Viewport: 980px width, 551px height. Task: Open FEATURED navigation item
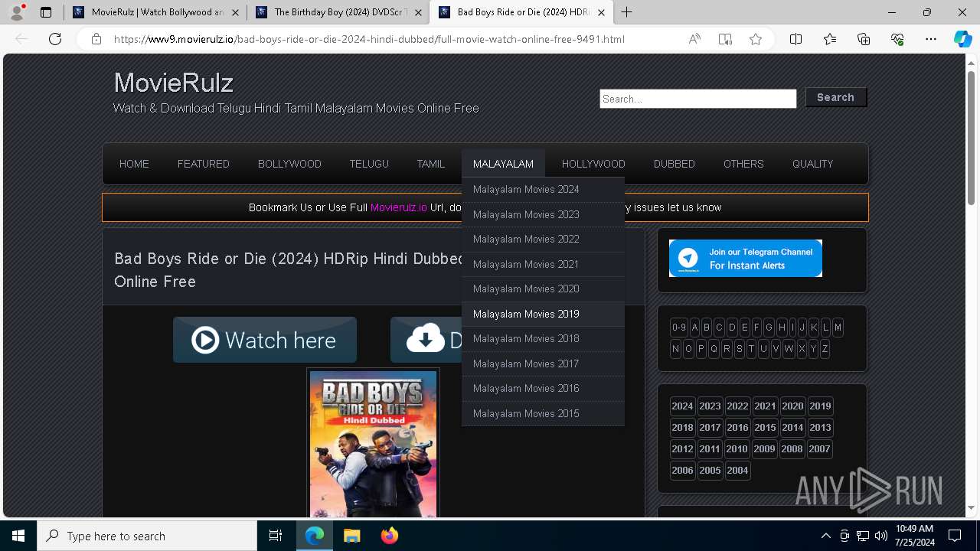(x=204, y=164)
